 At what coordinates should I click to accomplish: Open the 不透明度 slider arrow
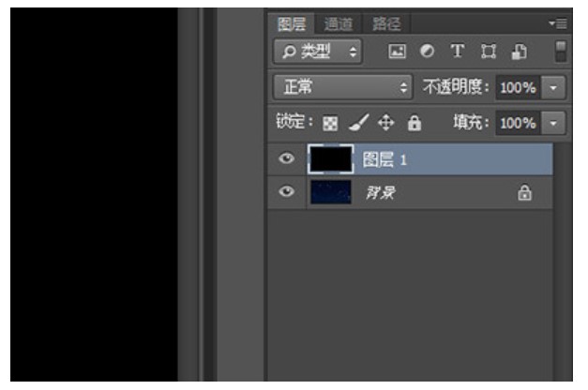pyautogui.click(x=553, y=88)
